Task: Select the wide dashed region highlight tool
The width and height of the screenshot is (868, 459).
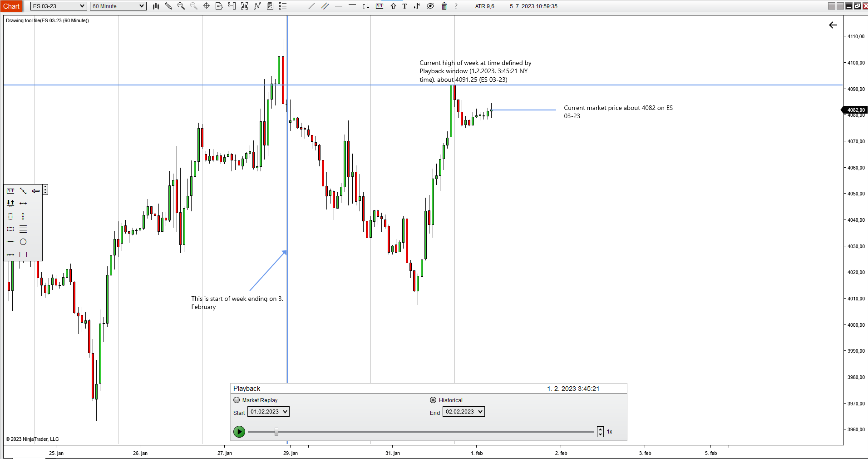Action: coord(10,229)
